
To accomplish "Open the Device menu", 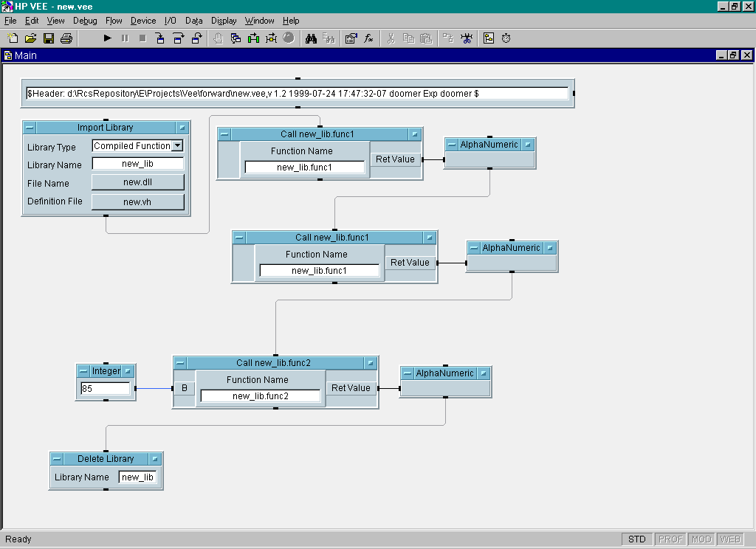I will (x=143, y=21).
